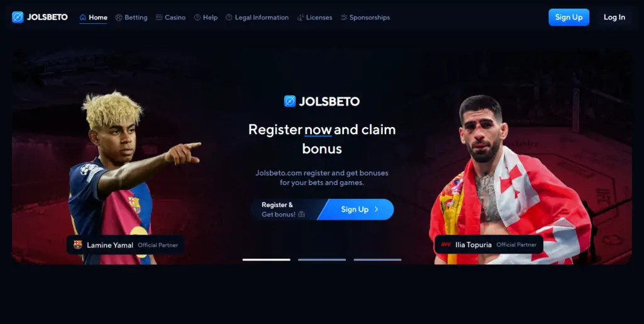Click the gift icon beside Get bonus
Viewport: 644px width, 324px height.
coord(301,214)
